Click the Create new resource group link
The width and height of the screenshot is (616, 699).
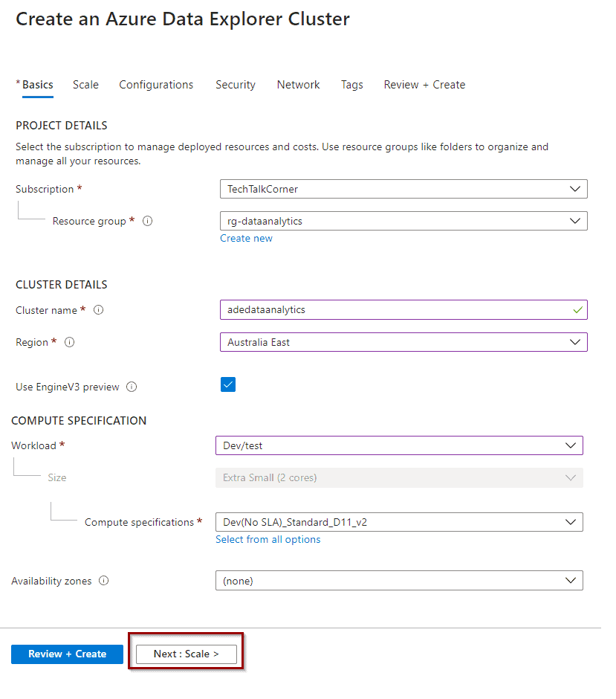(x=246, y=239)
